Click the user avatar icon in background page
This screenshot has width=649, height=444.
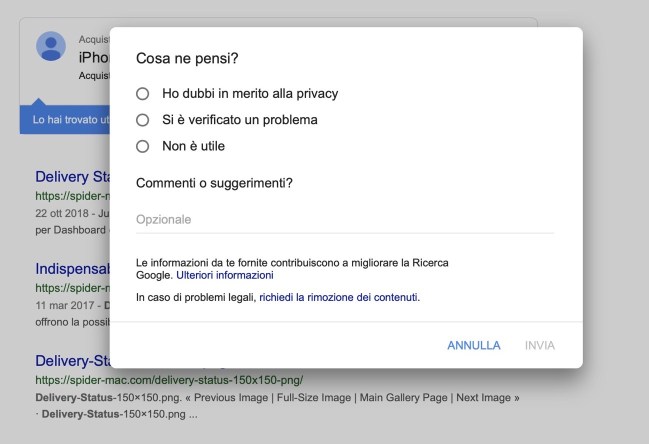coord(51,46)
